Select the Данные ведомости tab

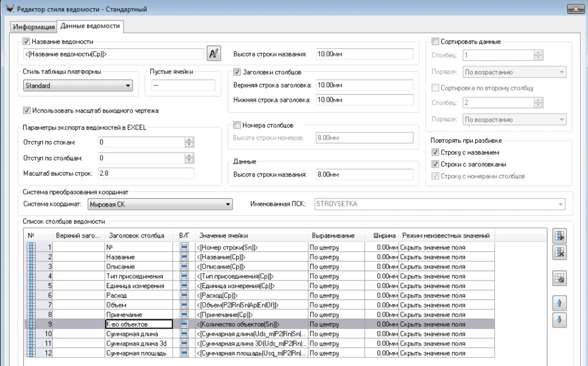90,26
